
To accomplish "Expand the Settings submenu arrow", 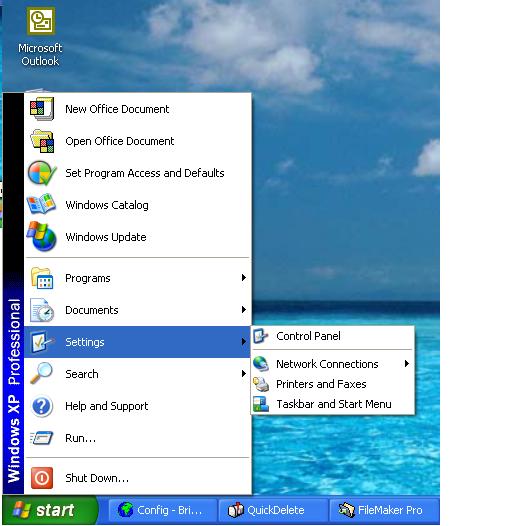I will tap(244, 341).
